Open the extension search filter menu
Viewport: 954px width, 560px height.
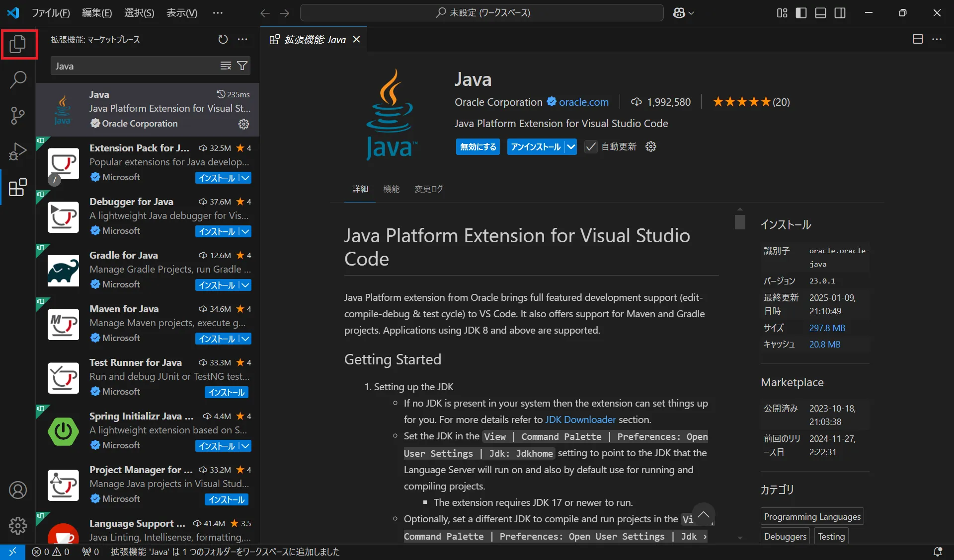242,66
